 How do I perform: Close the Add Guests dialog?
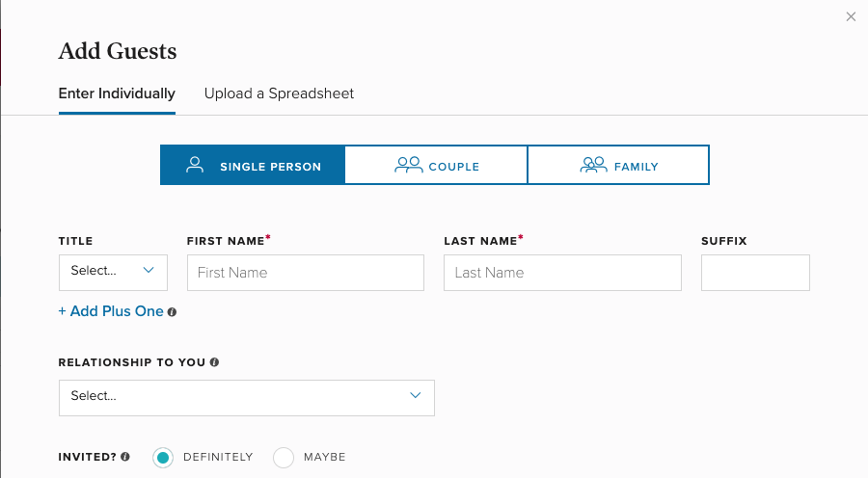(851, 16)
